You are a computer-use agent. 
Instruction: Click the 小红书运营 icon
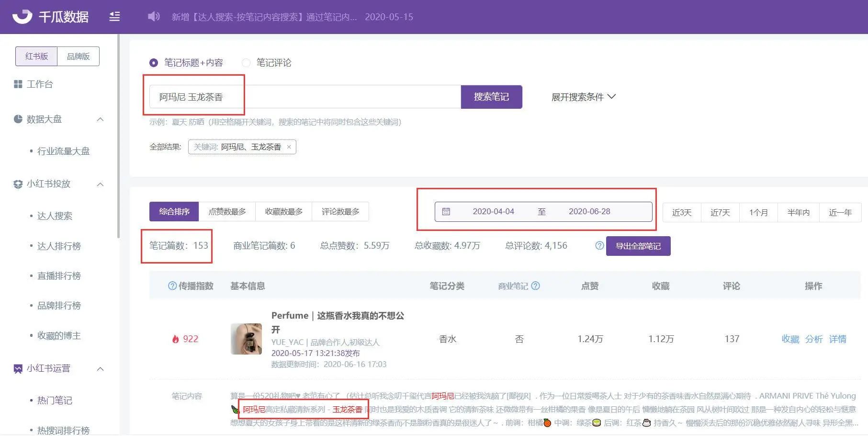point(18,368)
